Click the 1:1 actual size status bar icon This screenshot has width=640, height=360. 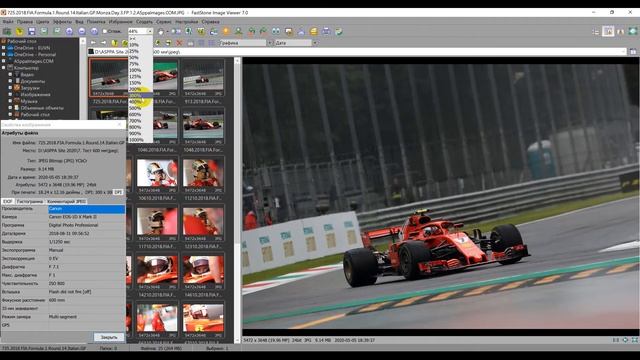pyautogui.click(x=616, y=340)
